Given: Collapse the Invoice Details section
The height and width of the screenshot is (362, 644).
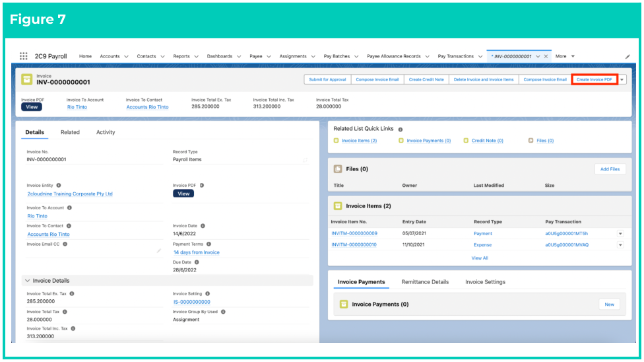Looking at the screenshot, I should [x=28, y=281].
